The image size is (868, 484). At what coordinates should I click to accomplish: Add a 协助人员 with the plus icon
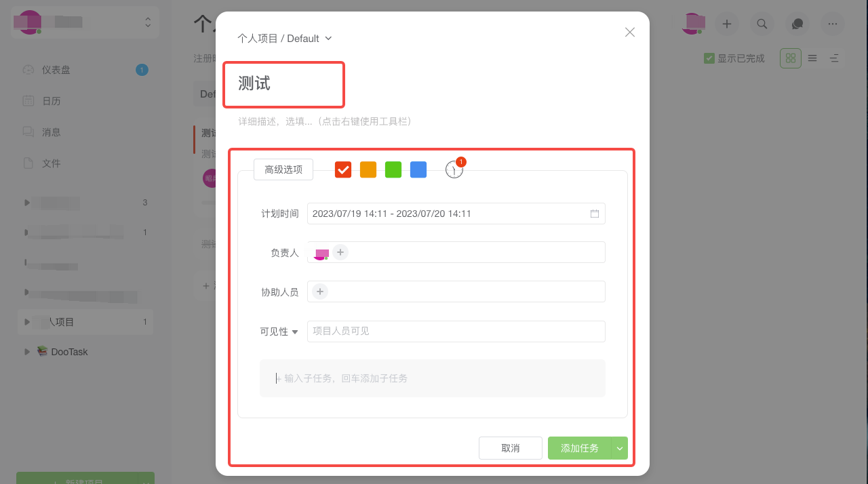coord(320,291)
